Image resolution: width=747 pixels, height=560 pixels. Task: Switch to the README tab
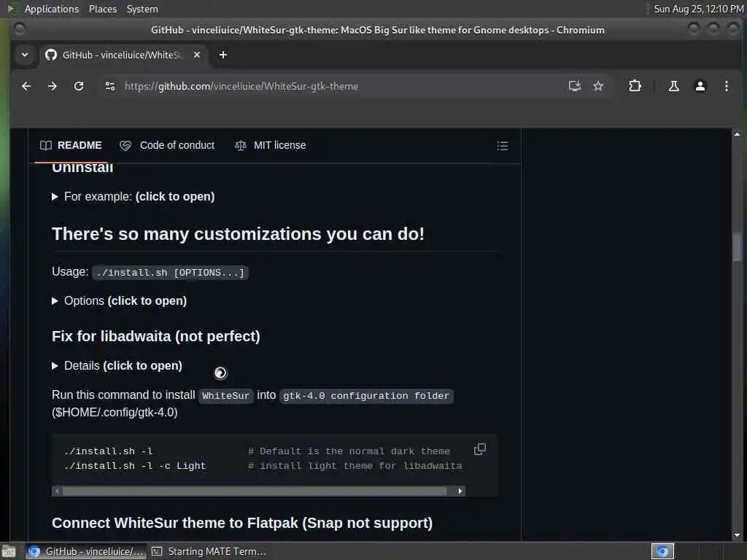point(71,145)
